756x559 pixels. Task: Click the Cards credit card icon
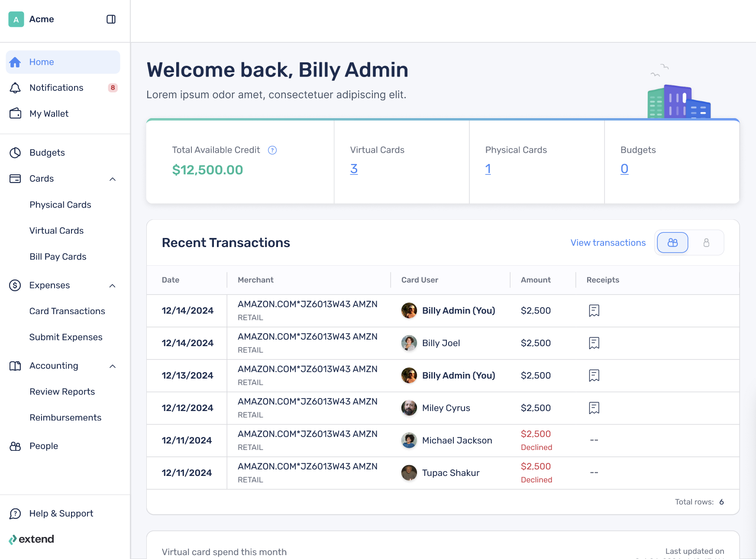[15, 179]
